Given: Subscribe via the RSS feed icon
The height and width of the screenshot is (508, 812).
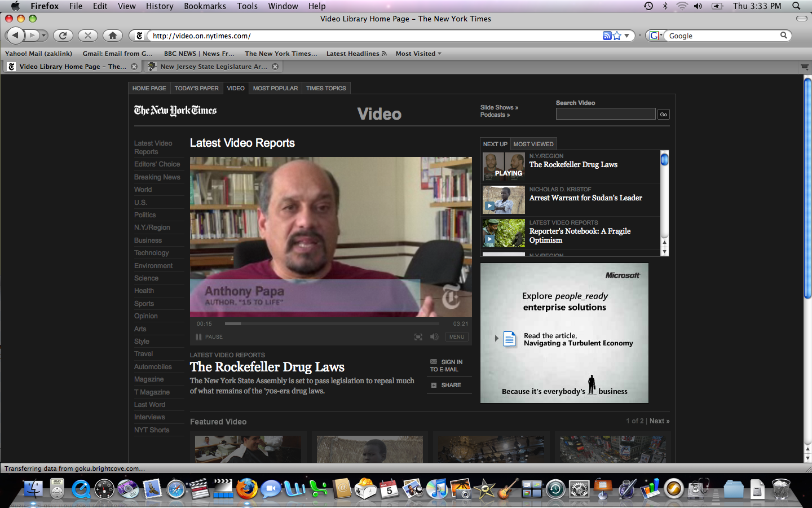Looking at the screenshot, I should pos(607,36).
